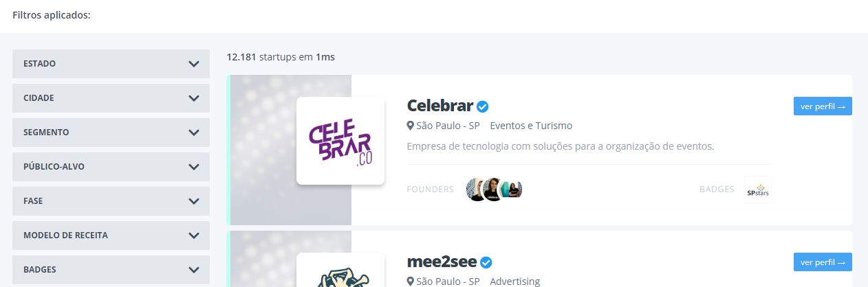Open the mee2see startup title
The image size is (868, 287).
coord(442,262)
